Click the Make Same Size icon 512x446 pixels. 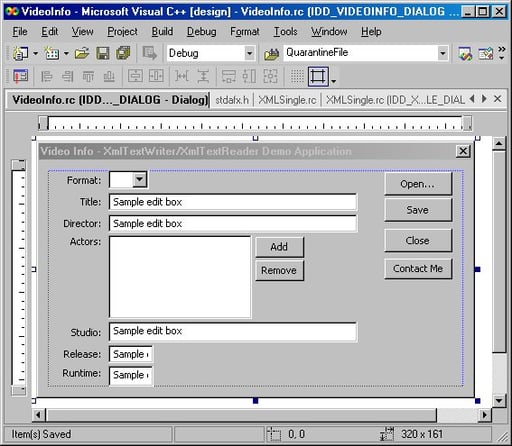[270, 76]
